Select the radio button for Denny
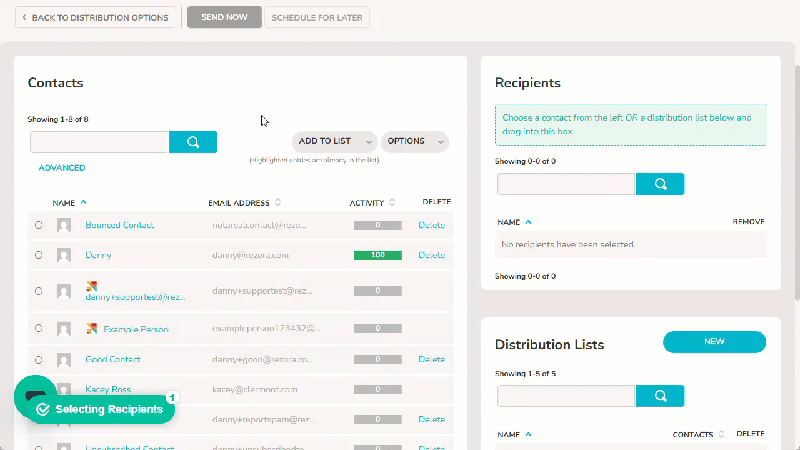Screen dimensions: 800x450 [x=39, y=255]
